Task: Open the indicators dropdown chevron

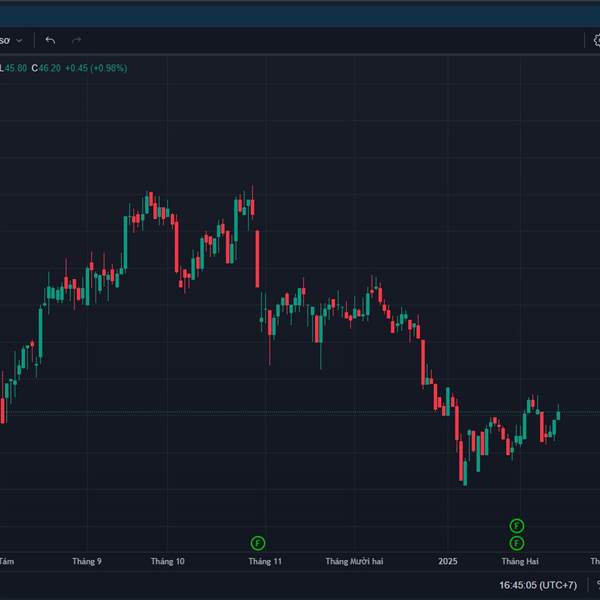Action: click(19, 41)
